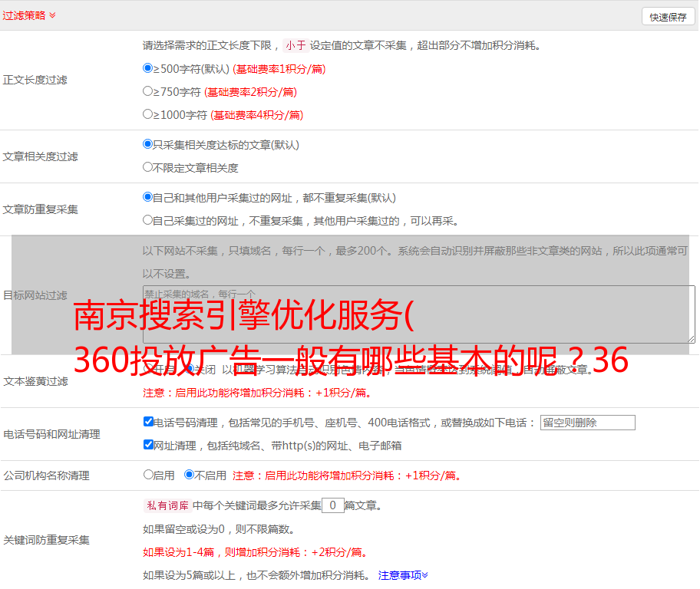
Task: Click the 如果设为1-4篇 red warning text
Action: [x=256, y=552]
